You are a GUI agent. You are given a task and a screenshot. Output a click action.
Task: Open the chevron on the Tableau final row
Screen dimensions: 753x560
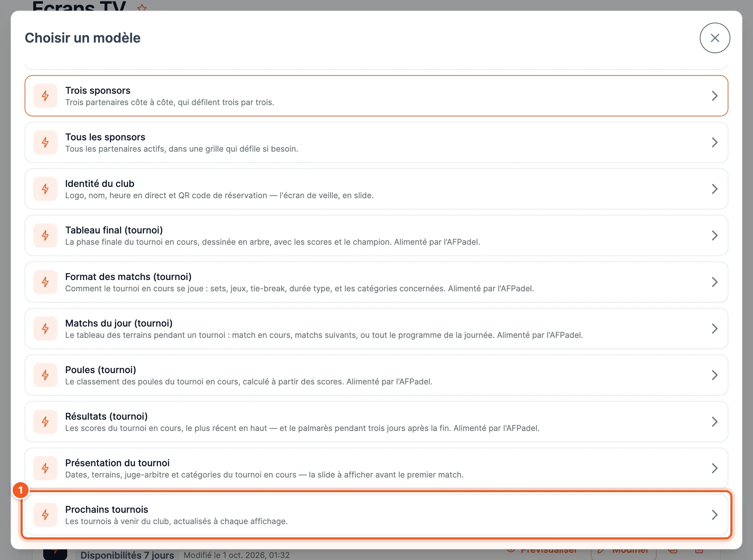[714, 235]
